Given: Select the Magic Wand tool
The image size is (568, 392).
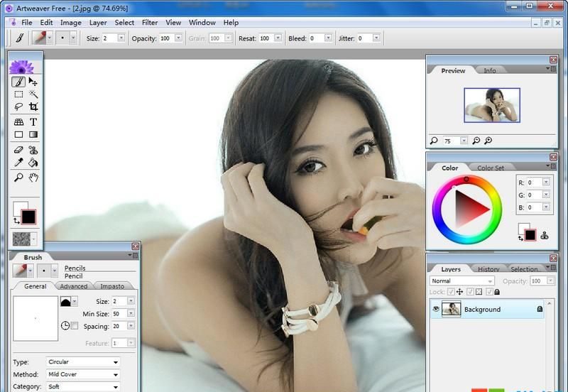Looking at the screenshot, I should (x=33, y=94).
